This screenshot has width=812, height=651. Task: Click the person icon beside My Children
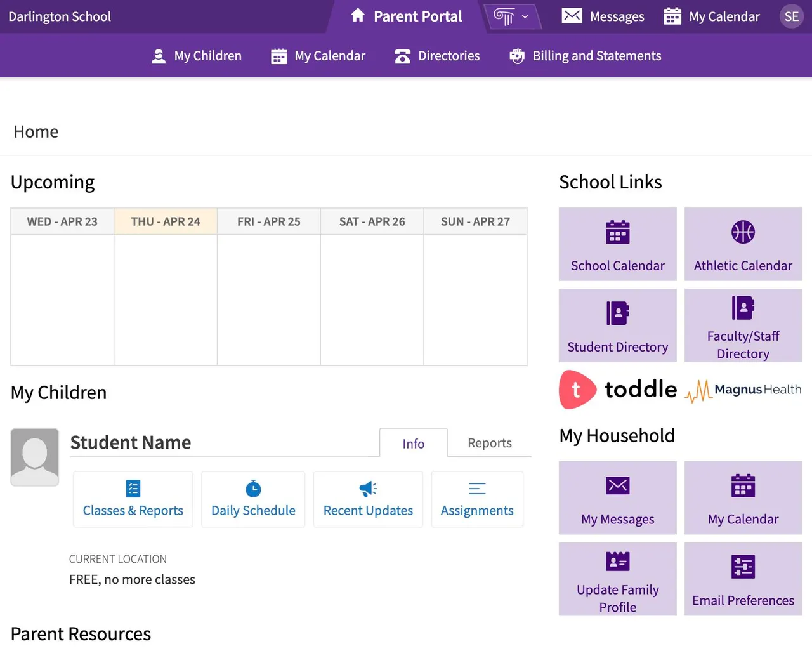coord(159,56)
